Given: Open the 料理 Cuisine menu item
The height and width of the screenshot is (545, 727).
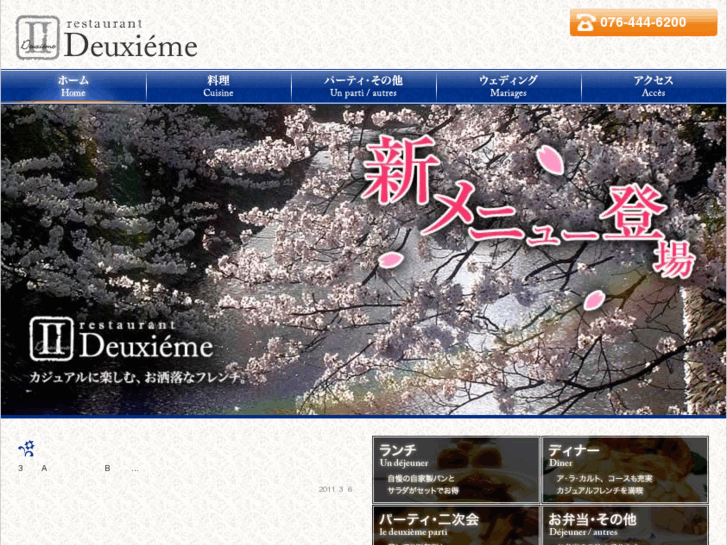Looking at the screenshot, I should [218, 86].
